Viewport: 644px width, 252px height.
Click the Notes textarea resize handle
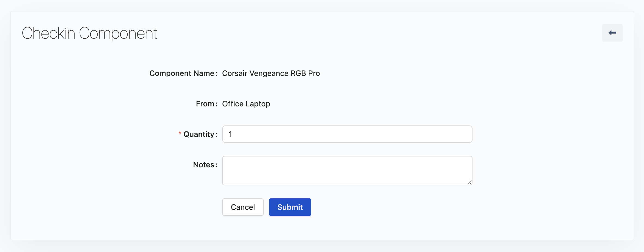pos(469,182)
